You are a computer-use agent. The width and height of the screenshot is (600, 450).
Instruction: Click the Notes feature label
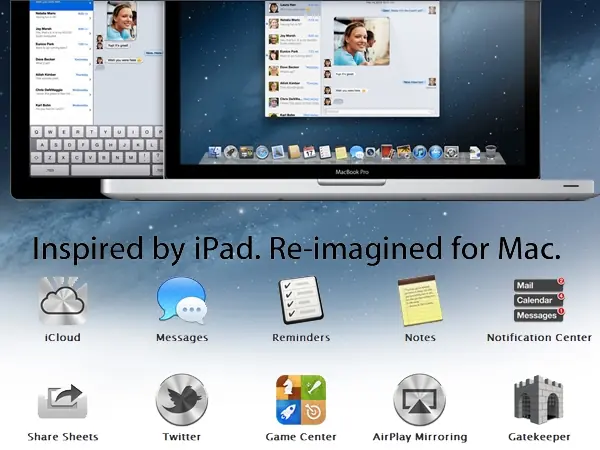[420, 338]
